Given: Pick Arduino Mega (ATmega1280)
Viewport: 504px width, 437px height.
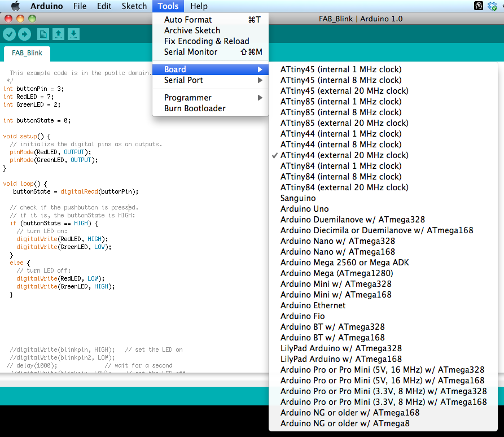Looking at the screenshot, I should (383, 273).
